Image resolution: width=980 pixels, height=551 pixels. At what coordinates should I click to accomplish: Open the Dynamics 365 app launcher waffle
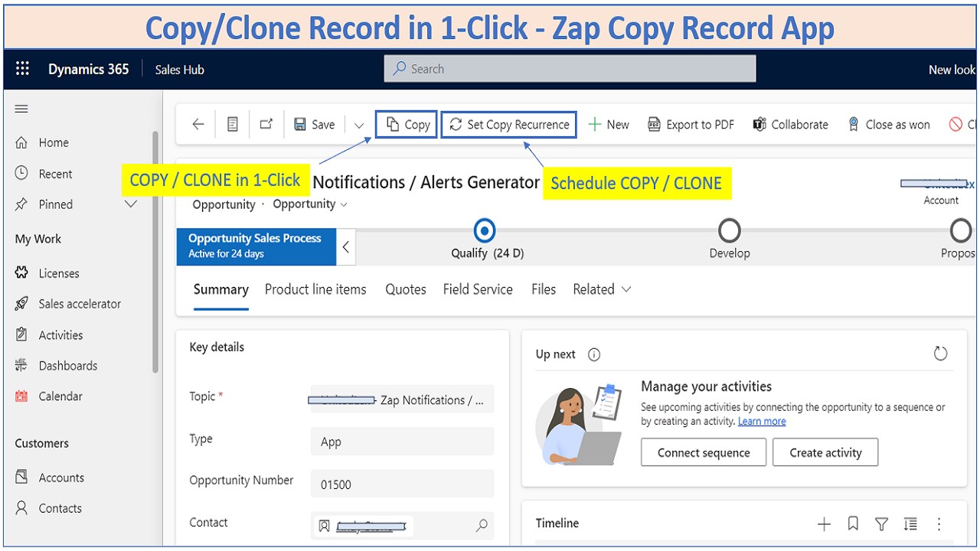click(22, 69)
